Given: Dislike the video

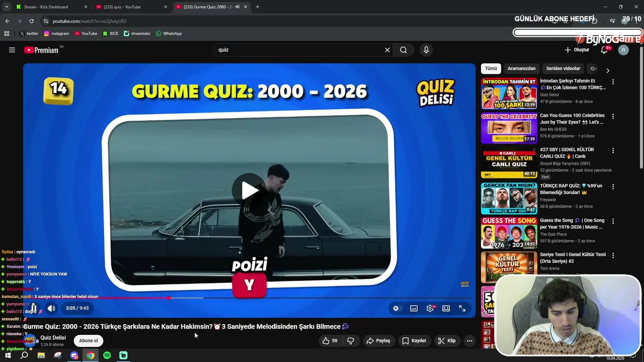Looking at the screenshot, I should click(351, 340).
